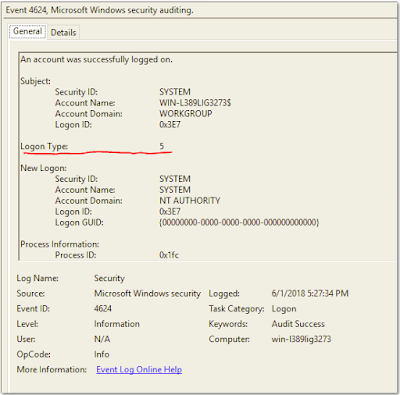Select the Logged date 6/1/2018 5:27:34 PM
Screen dimensions: 400x395
[310, 293]
